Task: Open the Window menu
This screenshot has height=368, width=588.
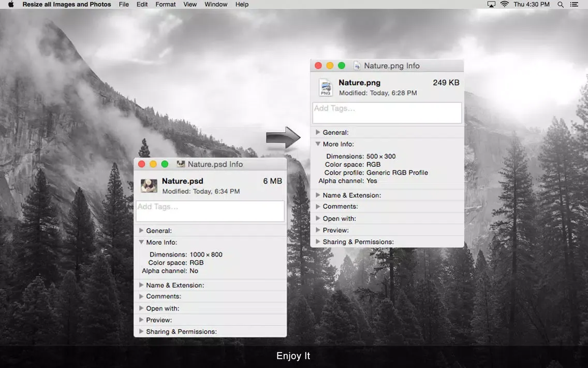Action: (x=216, y=5)
